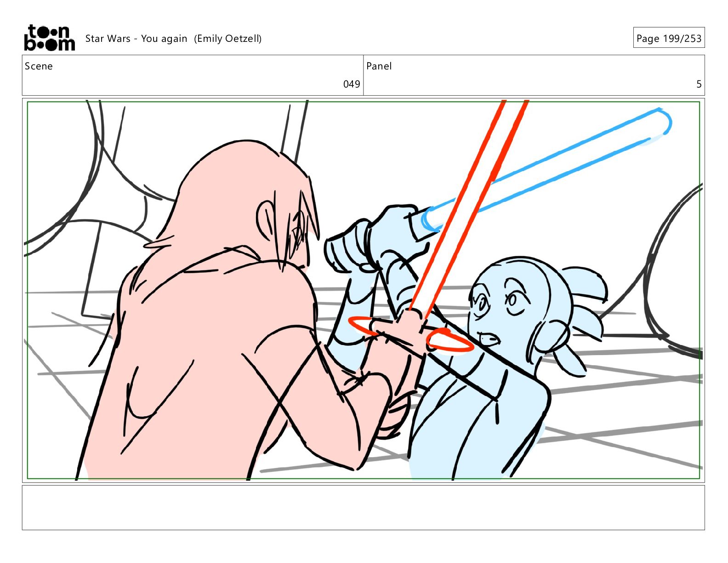Screen dimensions: 728x563
Task: Click the storyboard panel drawing
Action: point(364,290)
